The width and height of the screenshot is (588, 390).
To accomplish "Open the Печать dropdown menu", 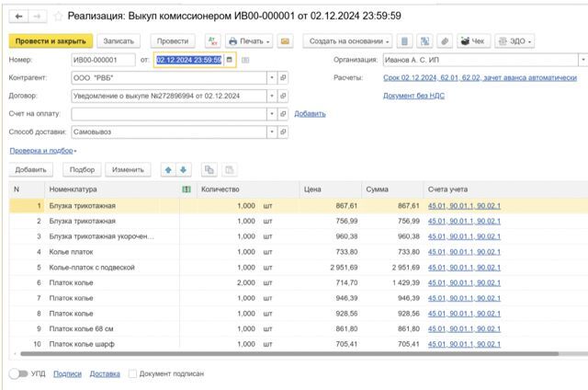I will click(x=249, y=41).
